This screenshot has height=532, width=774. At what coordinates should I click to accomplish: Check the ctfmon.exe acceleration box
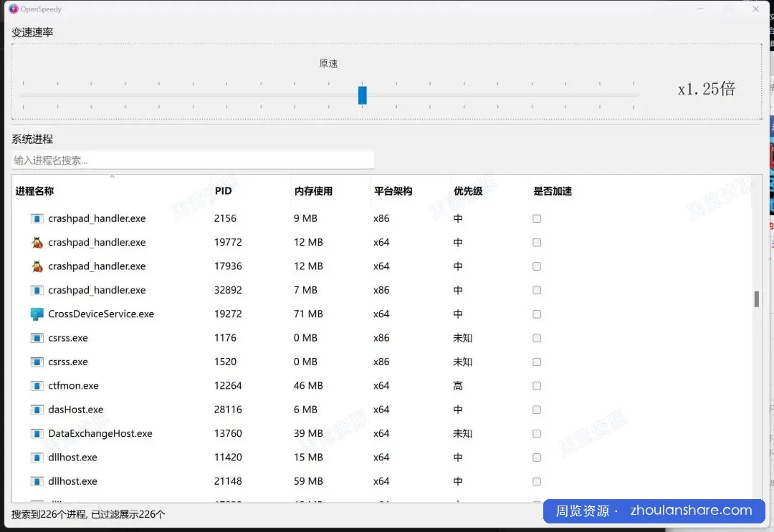tap(537, 385)
